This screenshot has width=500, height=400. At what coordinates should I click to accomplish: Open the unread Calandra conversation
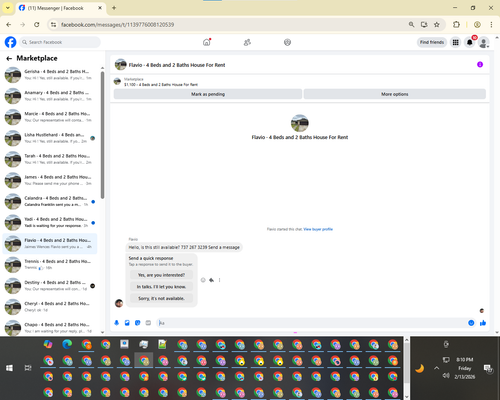coord(50,201)
